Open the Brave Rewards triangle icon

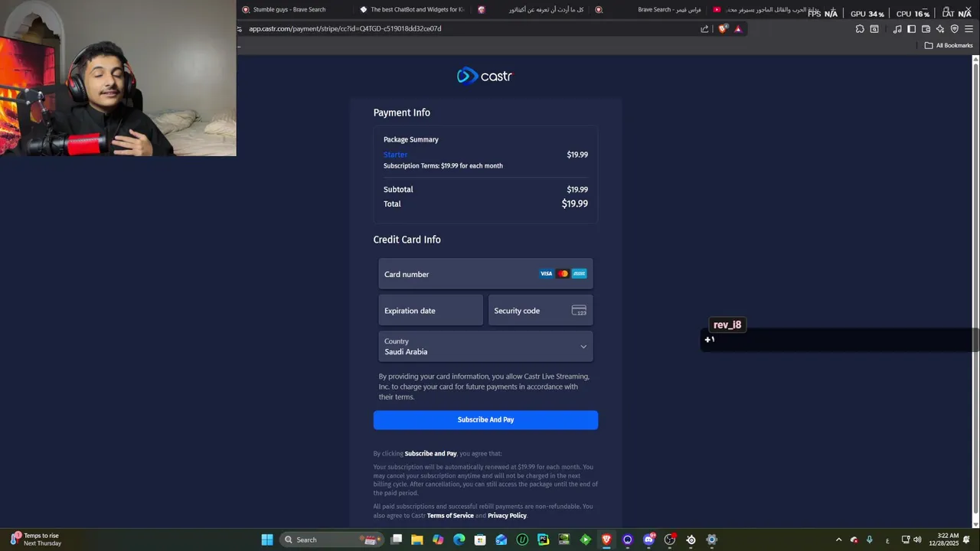point(738,29)
